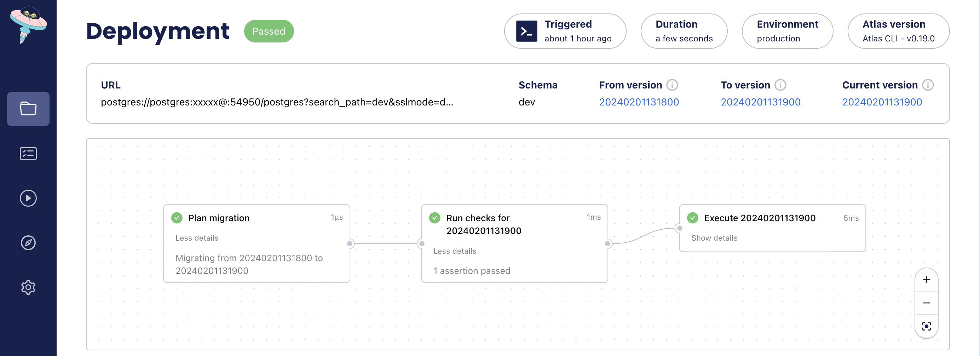Open the Current version link
This screenshot has width=980, height=356.
pyautogui.click(x=882, y=102)
